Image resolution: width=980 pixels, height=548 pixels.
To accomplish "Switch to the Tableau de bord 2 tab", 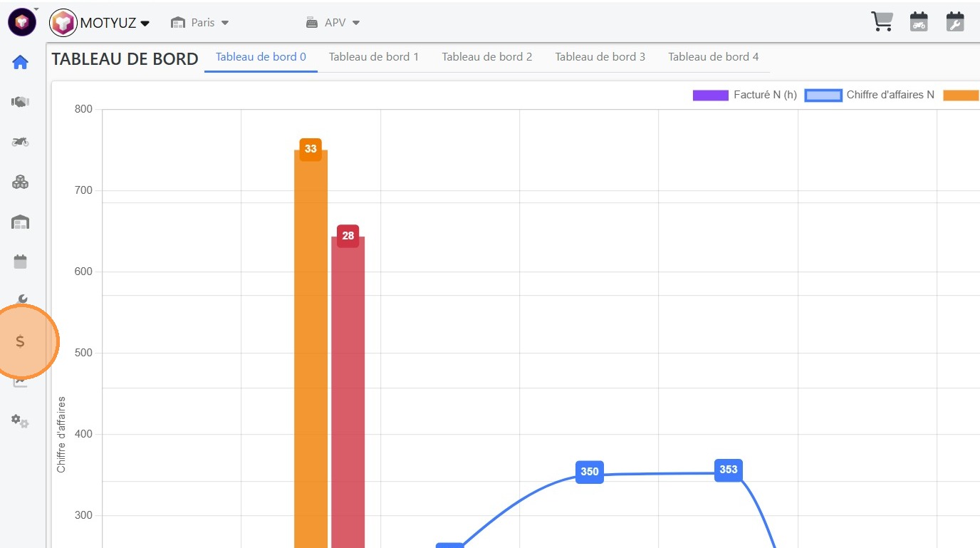I will tap(487, 57).
